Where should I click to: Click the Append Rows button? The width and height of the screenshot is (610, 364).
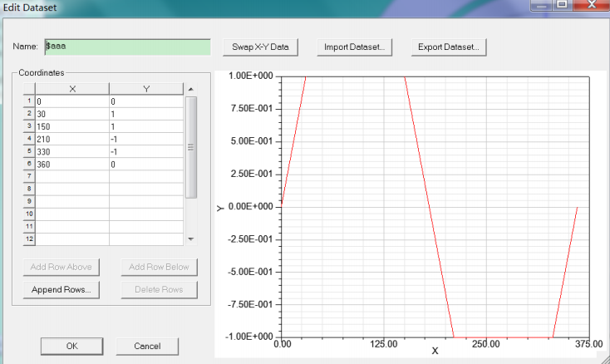tap(61, 290)
